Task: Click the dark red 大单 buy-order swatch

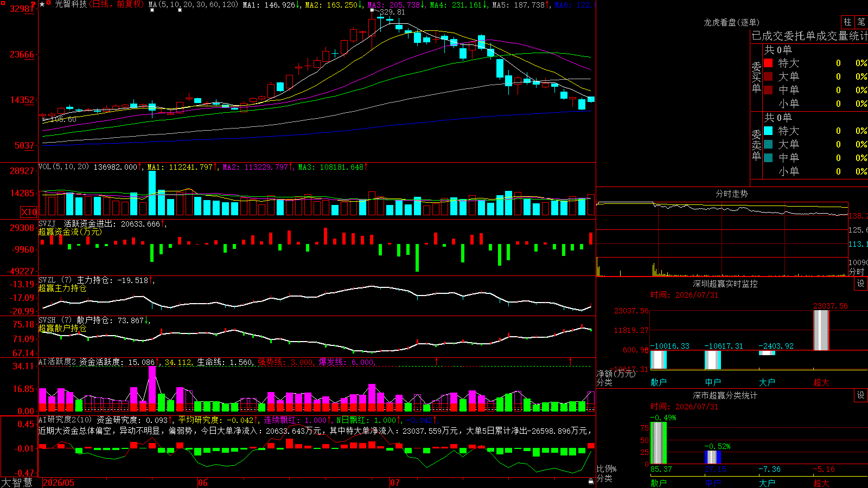Action: tap(768, 76)
